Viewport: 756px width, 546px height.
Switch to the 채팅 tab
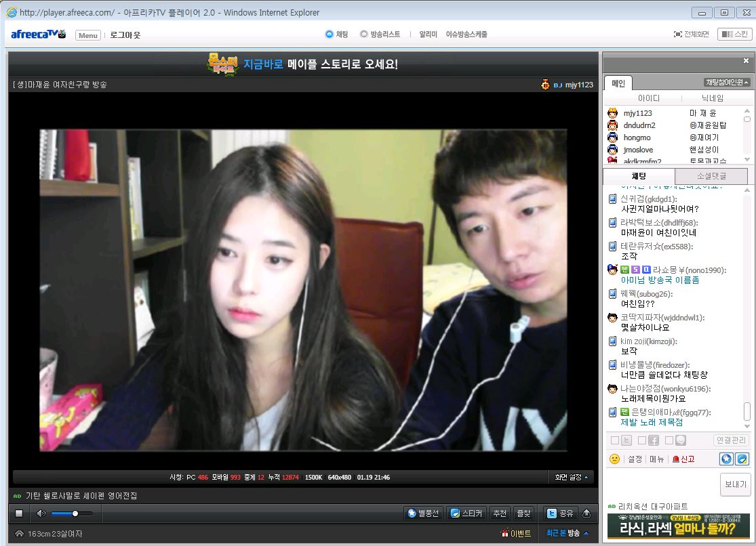[639, 176]
